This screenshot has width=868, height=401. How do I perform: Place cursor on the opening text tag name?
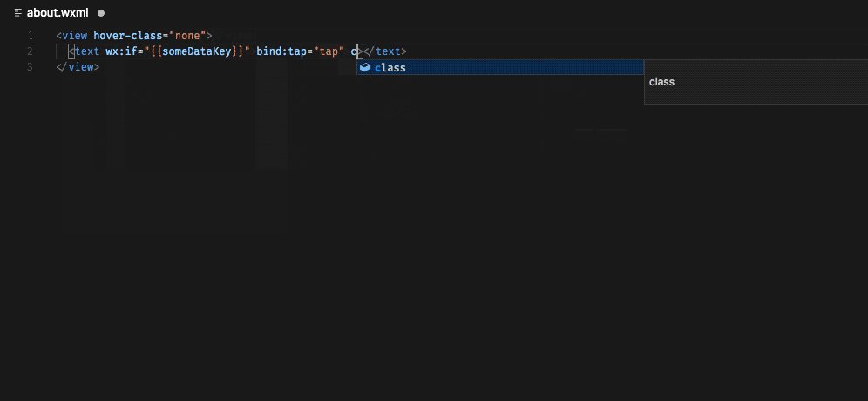(87, 51)
